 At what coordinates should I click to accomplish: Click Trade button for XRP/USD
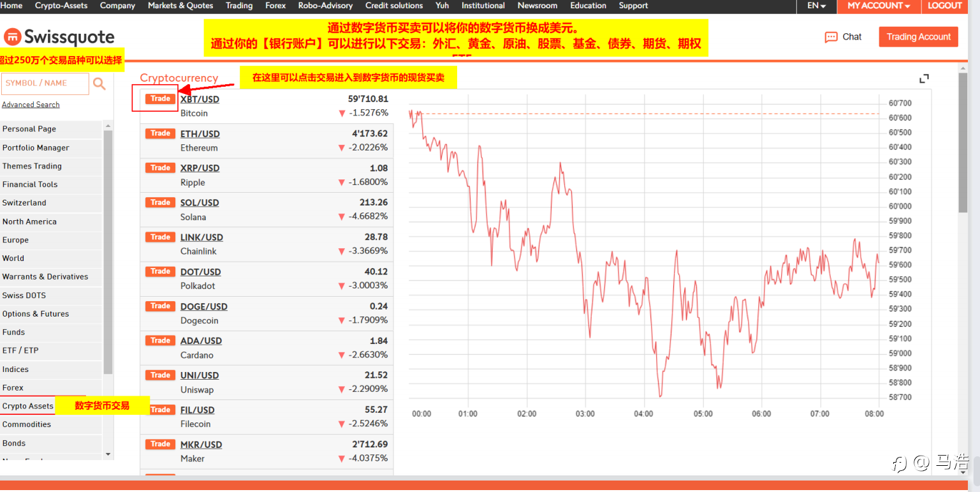pos(160,168)
